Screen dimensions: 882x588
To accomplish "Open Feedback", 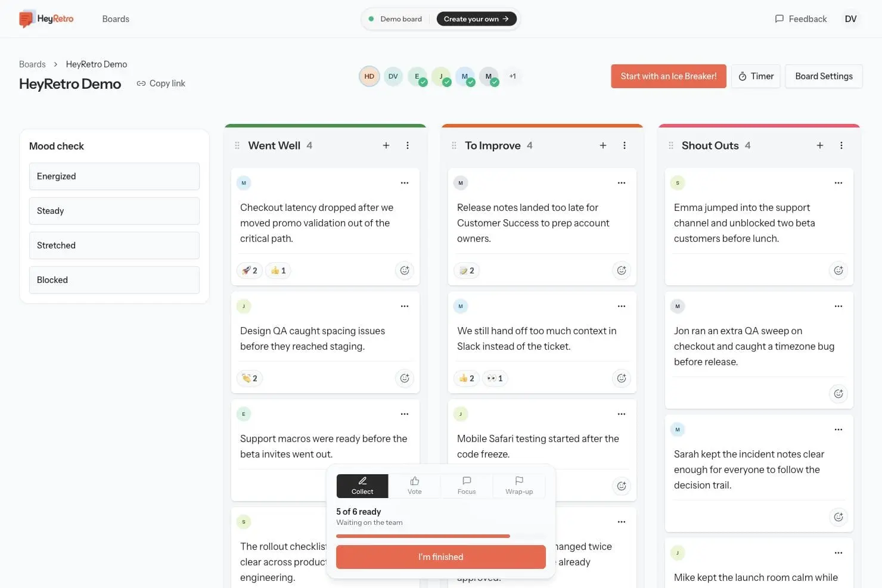I will (x=801, y=19).
